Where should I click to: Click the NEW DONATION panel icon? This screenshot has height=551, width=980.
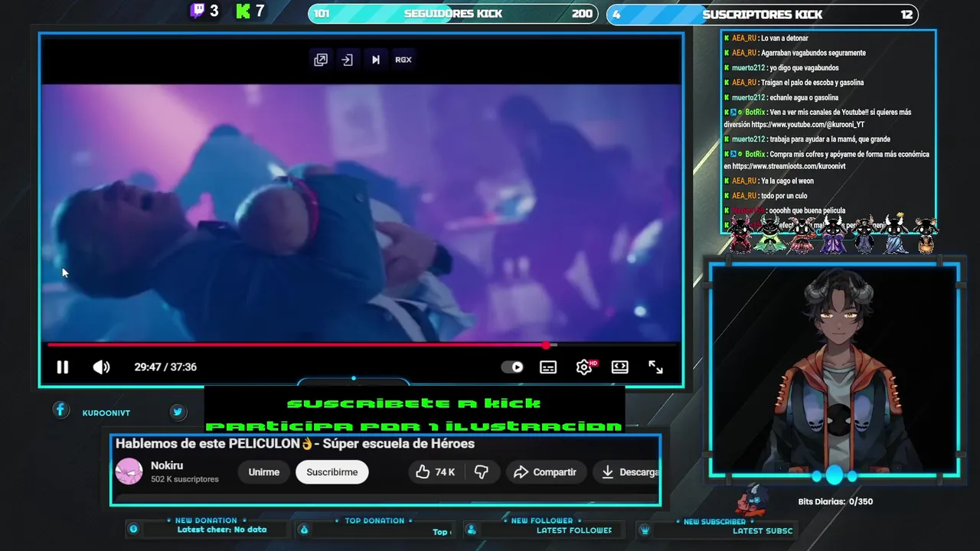[x=133, y=529]
